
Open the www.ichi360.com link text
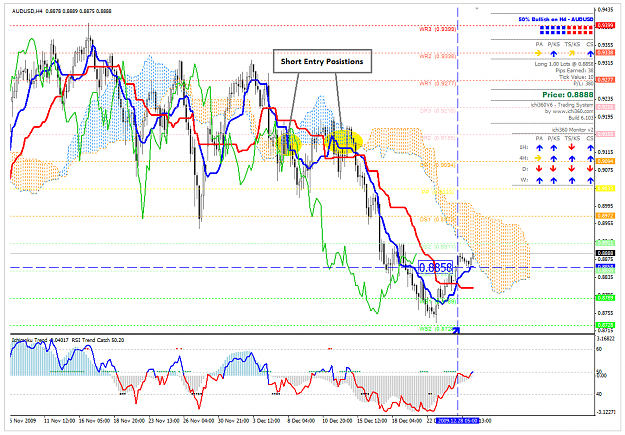[572, 111]
